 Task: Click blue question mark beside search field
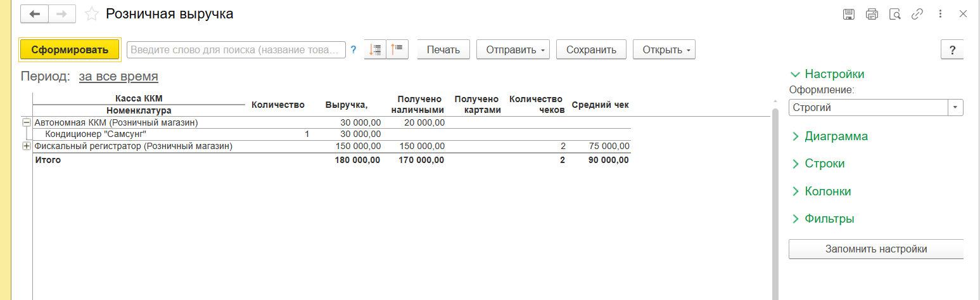[353, 49]
